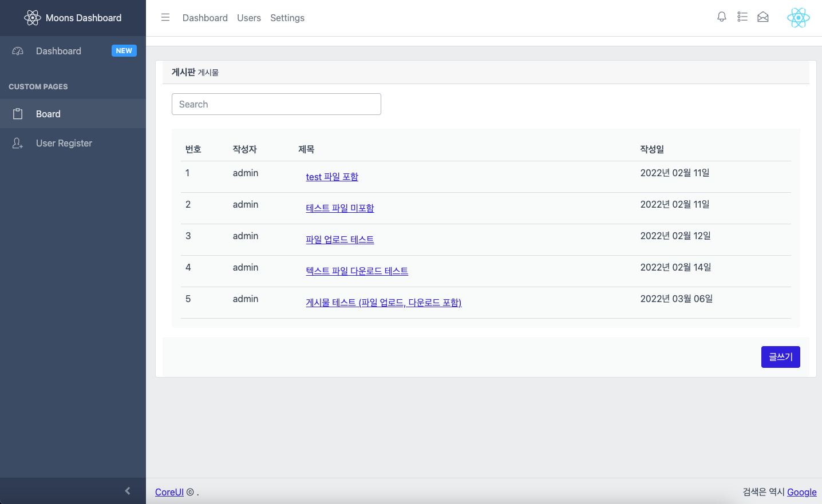This screenshot has width=822, height=504.
Task: Toggle sidebar with hamburger menu icon
Action: (165, 17)
